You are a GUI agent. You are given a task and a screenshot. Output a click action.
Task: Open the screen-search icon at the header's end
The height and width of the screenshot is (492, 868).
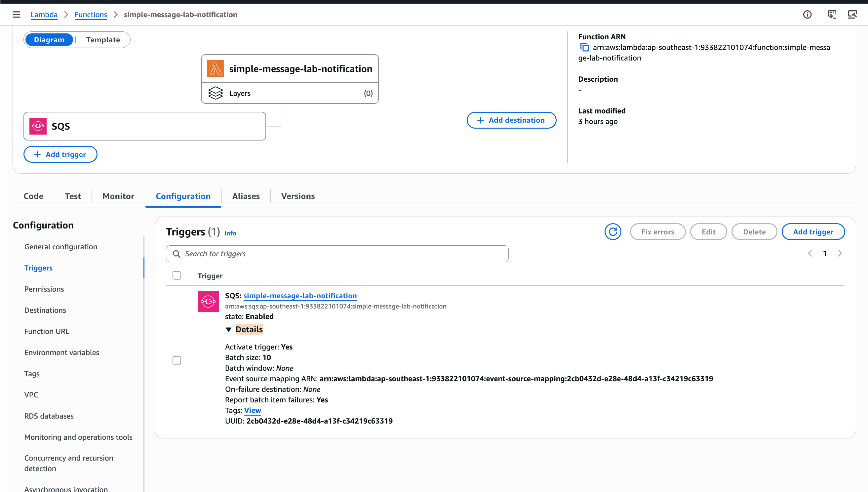852,15
